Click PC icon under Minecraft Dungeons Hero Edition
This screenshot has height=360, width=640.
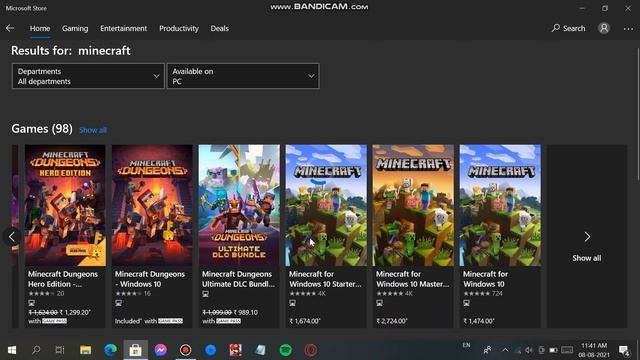point(31,303)
